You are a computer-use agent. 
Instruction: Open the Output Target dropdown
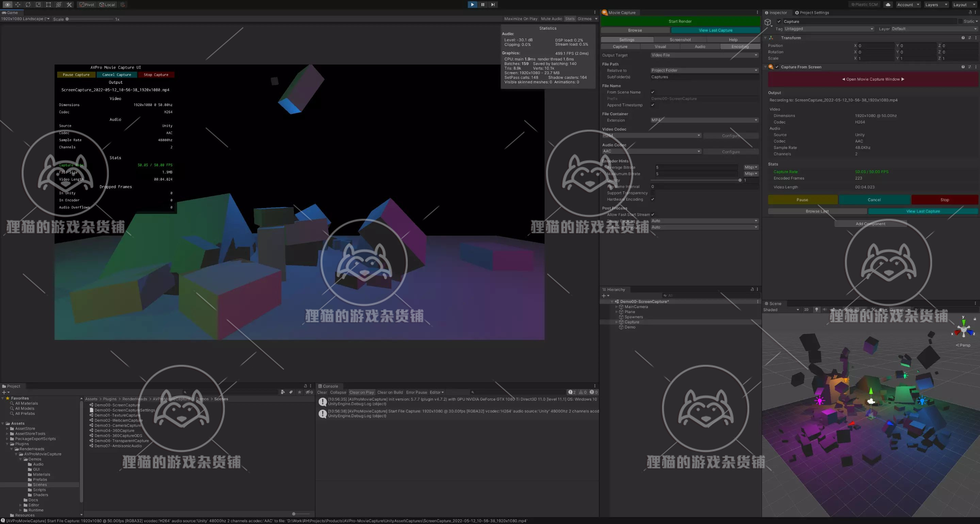tap(704, 55)
